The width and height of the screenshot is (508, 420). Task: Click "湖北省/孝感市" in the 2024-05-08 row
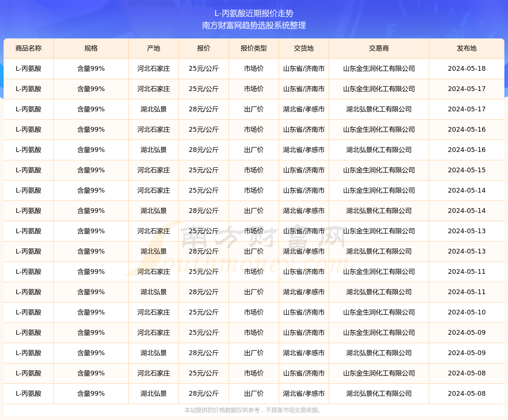[x=304, y=394]
